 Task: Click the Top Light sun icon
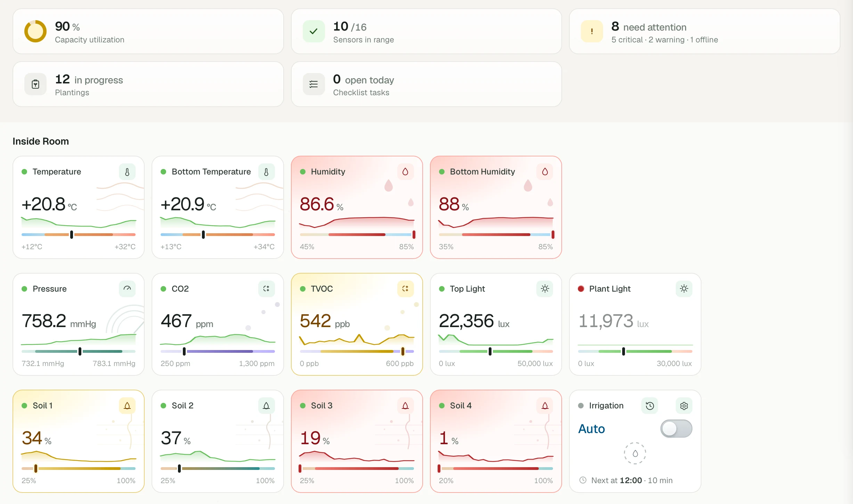tap(545, 288)
